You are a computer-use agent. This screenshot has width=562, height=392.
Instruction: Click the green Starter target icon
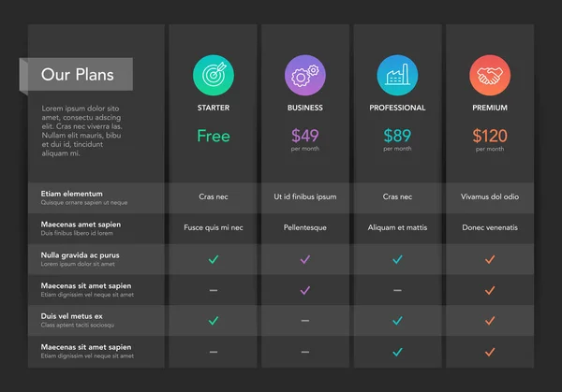click(214, 75)
